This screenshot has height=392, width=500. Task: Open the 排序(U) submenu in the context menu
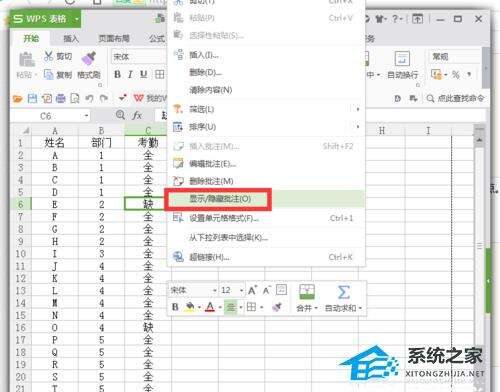[266, 127]
